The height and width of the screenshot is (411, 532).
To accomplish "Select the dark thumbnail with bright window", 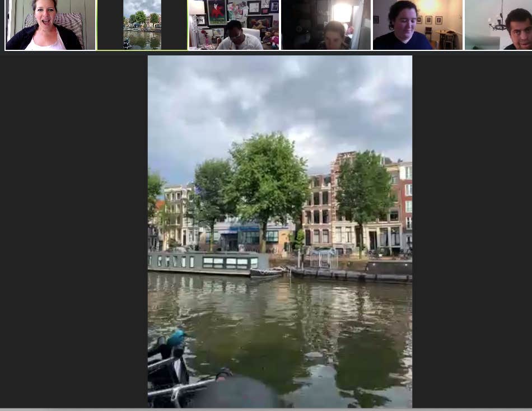I will click(326, 25).
